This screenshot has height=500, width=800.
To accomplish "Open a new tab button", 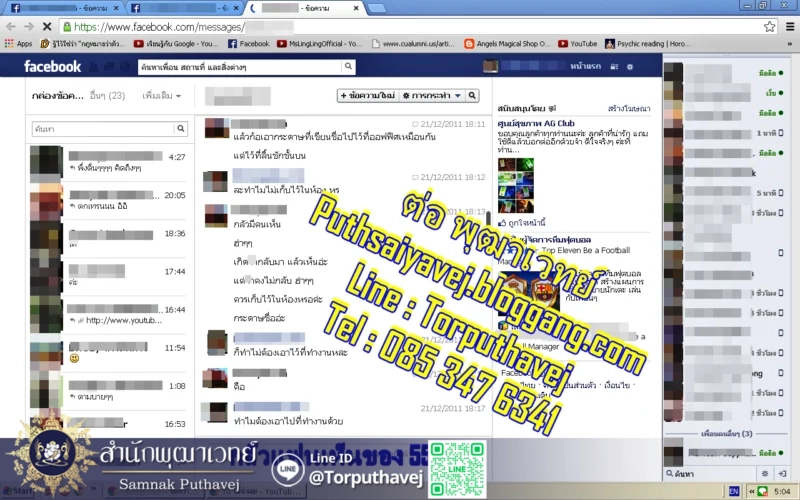I will [x=377, y=8].
